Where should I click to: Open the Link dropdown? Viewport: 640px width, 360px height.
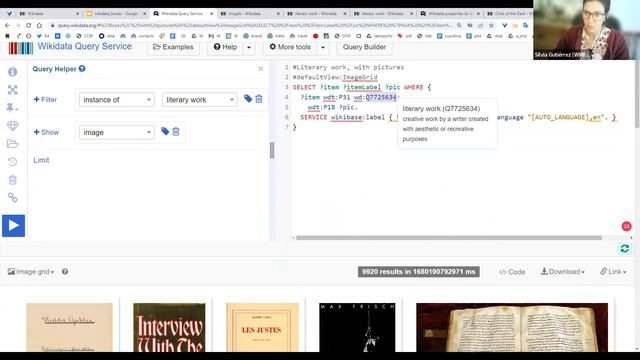pyautogui.click(x=613, y=271)
